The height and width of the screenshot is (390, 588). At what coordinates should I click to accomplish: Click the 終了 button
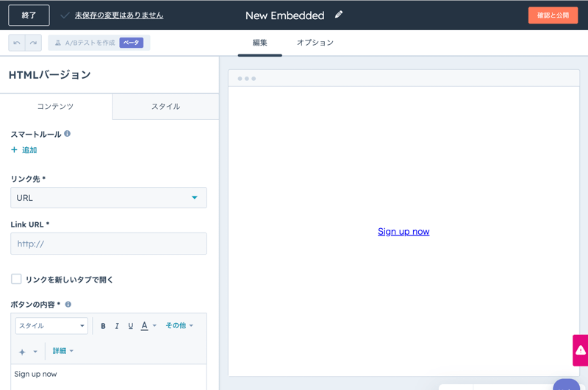coord(29,15)
